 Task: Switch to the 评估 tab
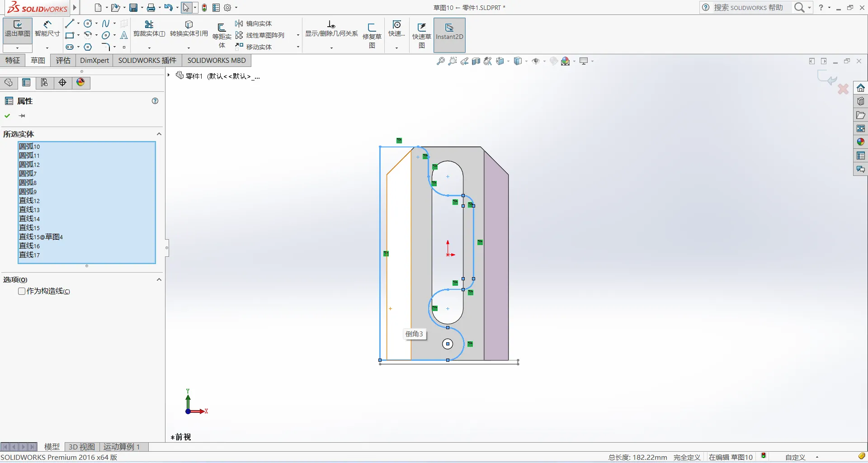pyautogui.click(x=63, y=61)
